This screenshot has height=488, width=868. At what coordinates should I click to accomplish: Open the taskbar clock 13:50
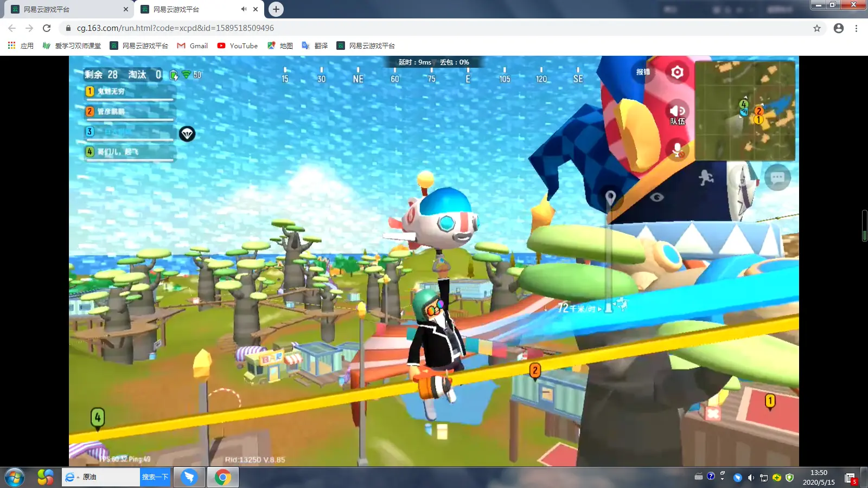coord(819,477)
